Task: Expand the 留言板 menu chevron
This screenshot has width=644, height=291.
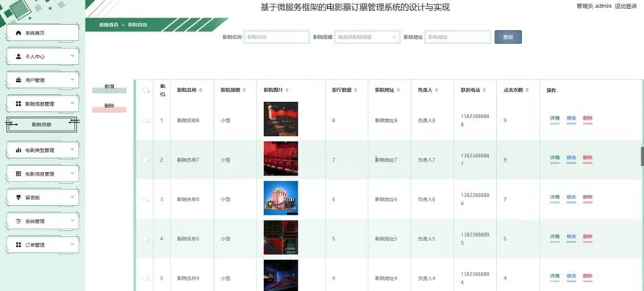Action: pyautogui.click(x=72, y=197)
